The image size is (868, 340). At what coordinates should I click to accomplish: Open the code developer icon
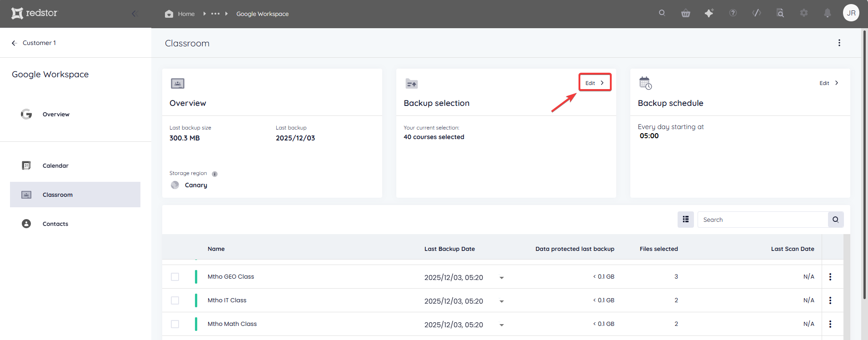click(757, 13)
